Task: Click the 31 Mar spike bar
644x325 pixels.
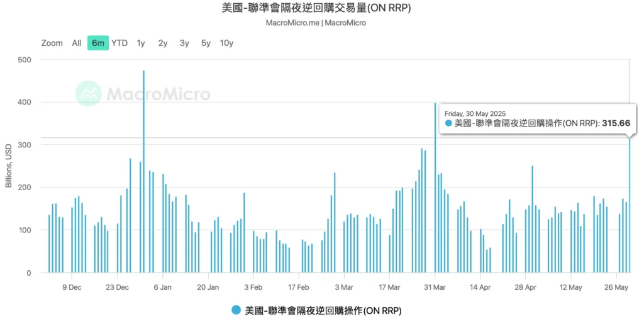Action: click(x=435, y=189)
